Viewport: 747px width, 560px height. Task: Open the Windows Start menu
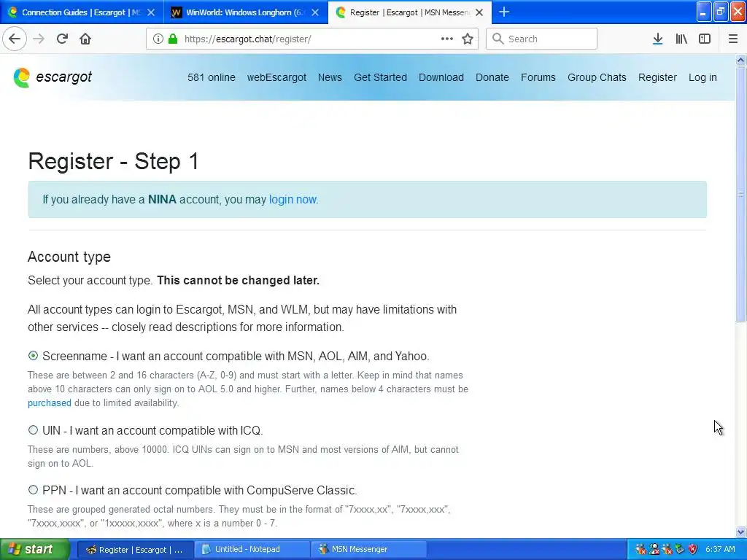pos(34,549)
